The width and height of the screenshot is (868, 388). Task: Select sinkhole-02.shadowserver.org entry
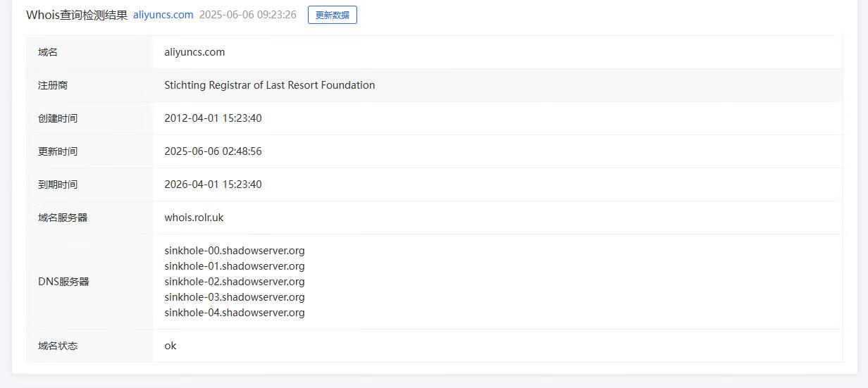[x=235, y=282]
